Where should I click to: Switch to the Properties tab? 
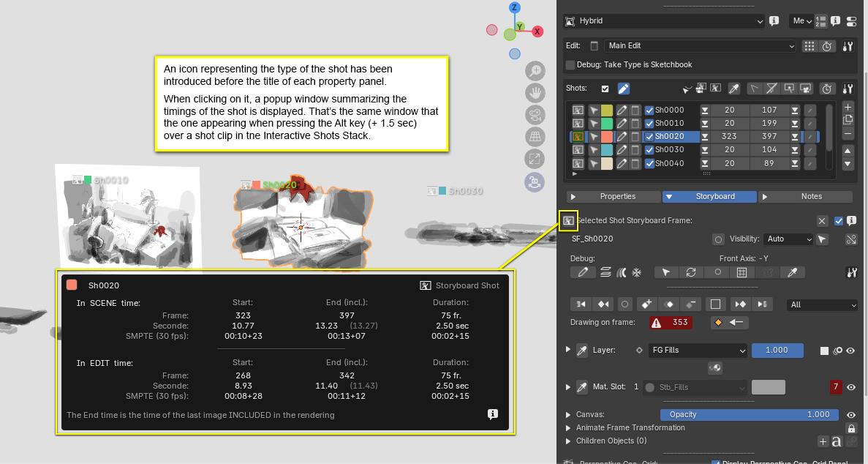[x=612, y=196]
